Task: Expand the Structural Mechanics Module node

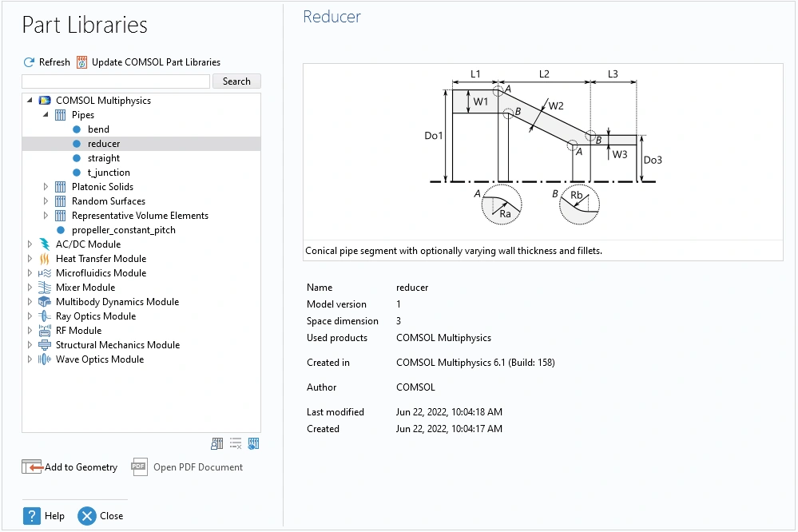Action: click(30, 345)
